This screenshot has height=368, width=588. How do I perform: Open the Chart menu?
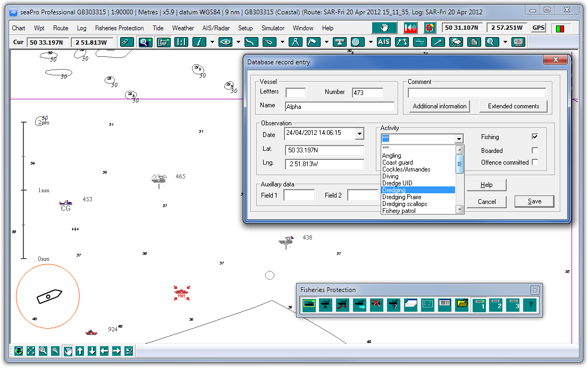click(x=19, y=28)
